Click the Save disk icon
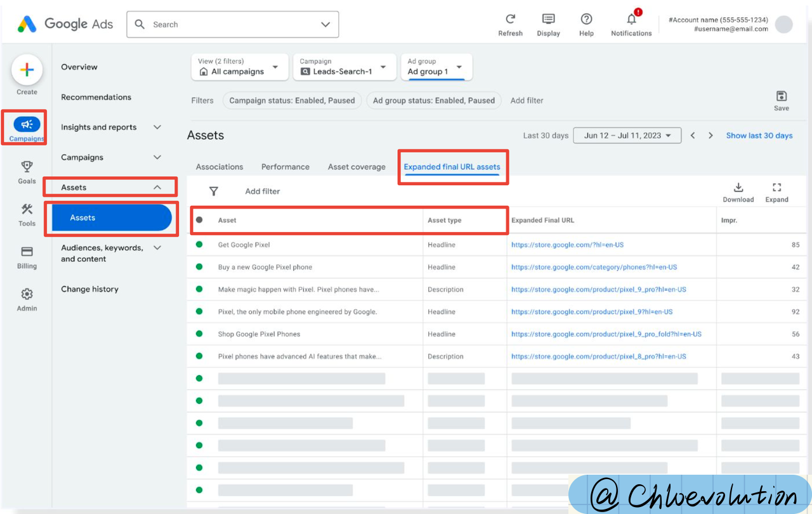The height and width of the screenshot is (514, 812). (782, 96)
